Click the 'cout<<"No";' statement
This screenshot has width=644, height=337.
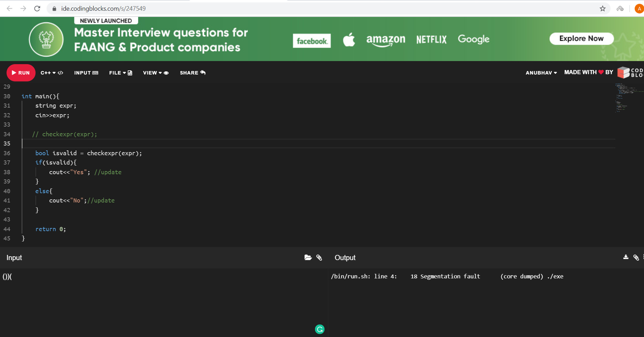(x=68, y=200)
